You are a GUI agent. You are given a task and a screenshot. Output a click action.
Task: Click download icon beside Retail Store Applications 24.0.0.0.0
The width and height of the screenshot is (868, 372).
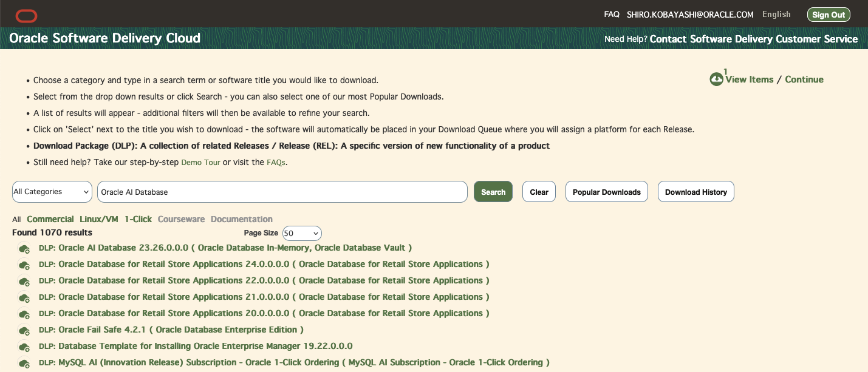(24, 265)
